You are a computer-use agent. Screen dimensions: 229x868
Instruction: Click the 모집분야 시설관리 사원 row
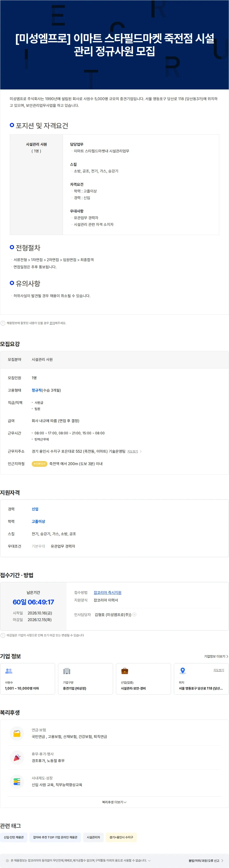point(114,359)
